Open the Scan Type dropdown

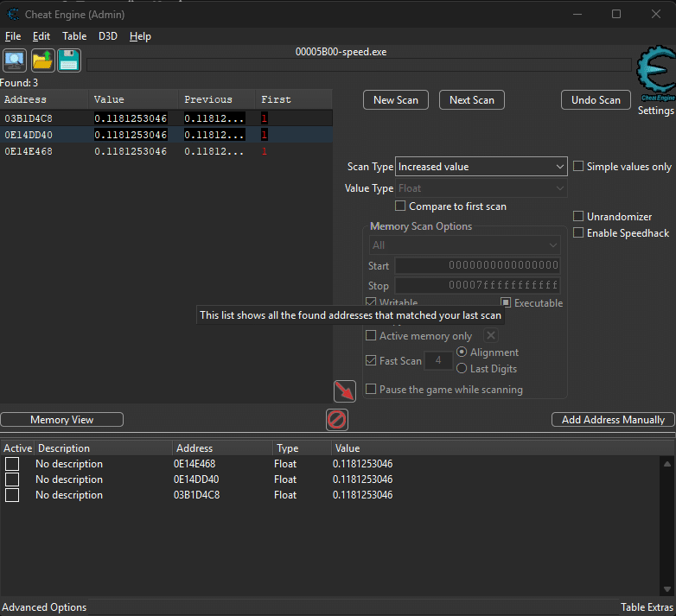tap(481, 167)
